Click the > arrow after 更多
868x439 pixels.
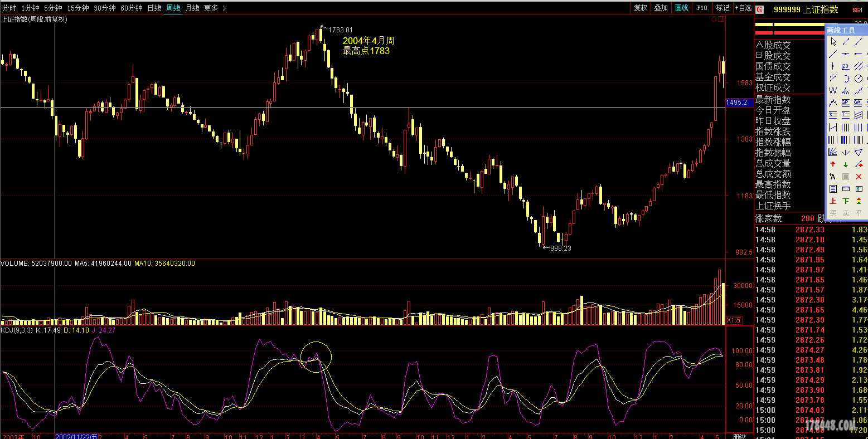pos(224,8)
